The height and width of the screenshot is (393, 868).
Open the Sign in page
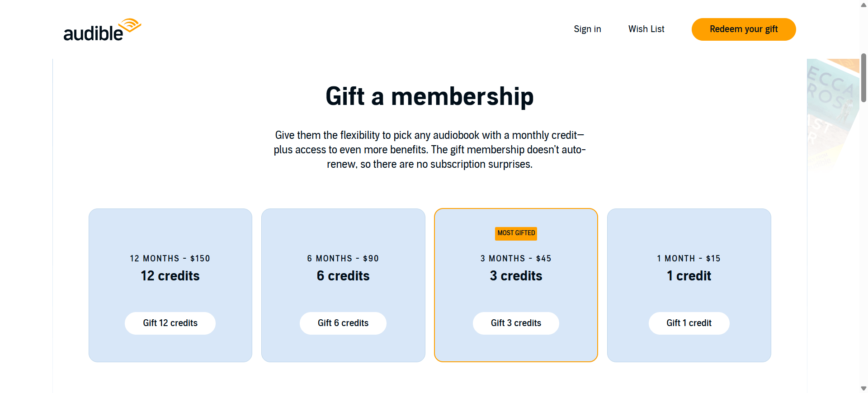(587, 29)
